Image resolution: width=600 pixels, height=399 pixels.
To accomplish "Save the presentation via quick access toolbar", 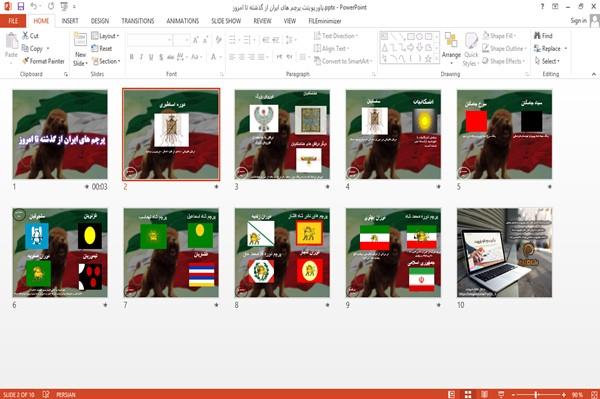I will tap(21, 6).
